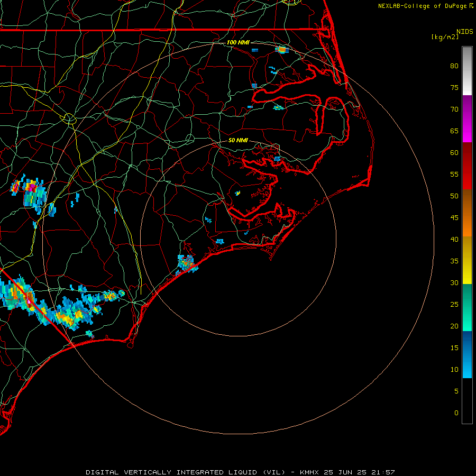Click the 10 value on the scale
The height and width of the screenshot is (476, 476).
coord(454,370)
